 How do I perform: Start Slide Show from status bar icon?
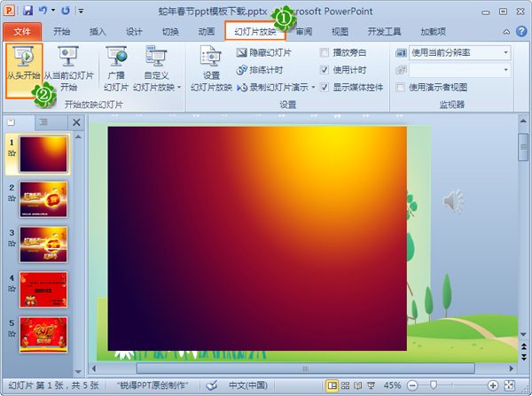point(371,385)
